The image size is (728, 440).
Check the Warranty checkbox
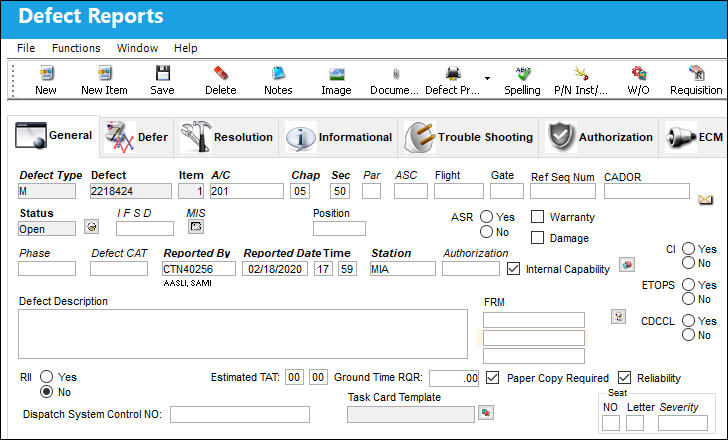(x=537, y=217)
